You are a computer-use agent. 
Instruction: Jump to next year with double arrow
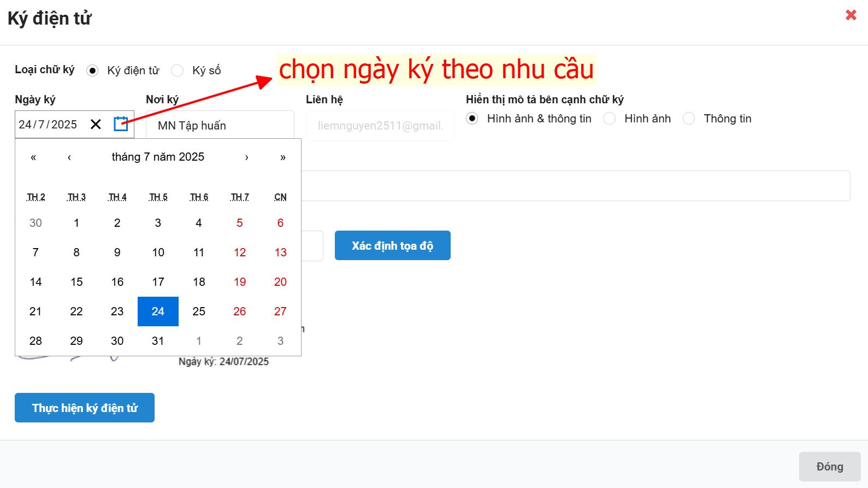(282, 157)
